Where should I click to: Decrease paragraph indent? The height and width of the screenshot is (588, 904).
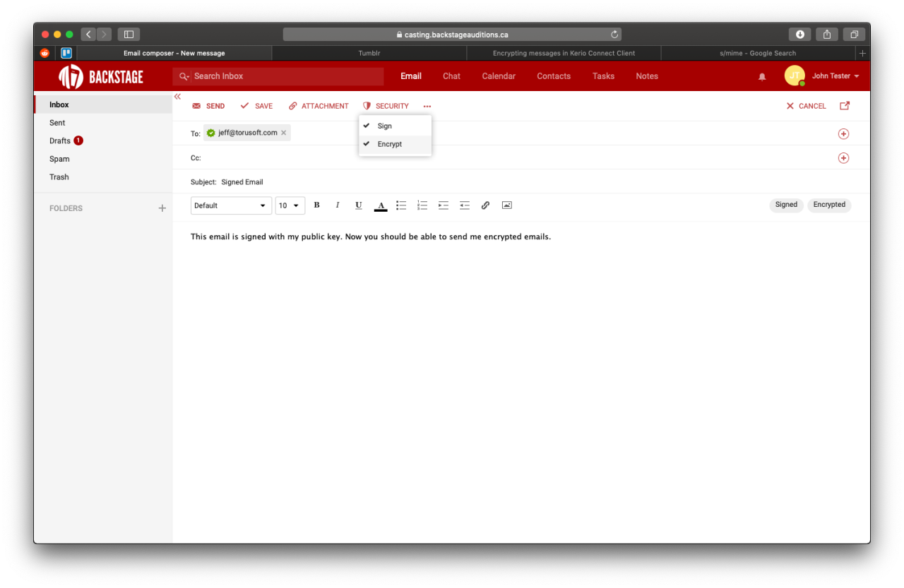(465, 205)
